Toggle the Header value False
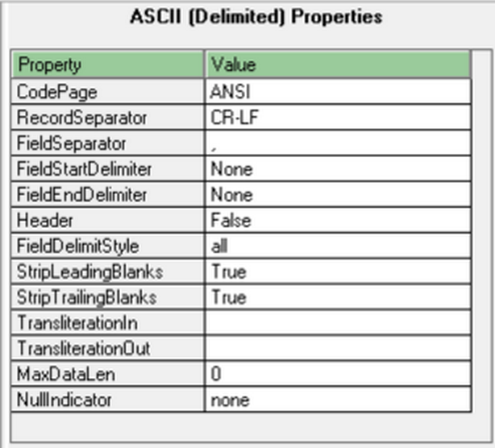This screenshot has height=448, width=495. (337, 220)
